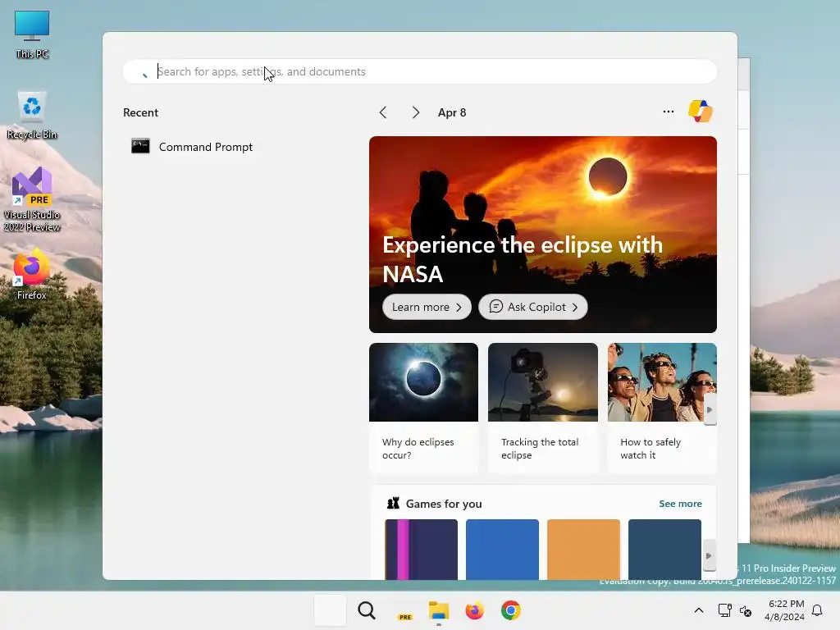Screen dimensions: 840x630
Task: Click the Recent heading
Action: pyautogui.click(x=140, y=112)
